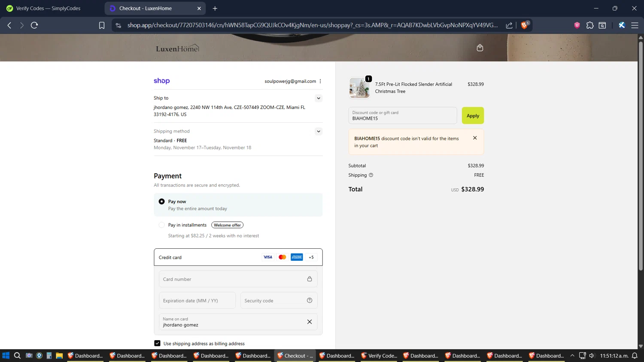Screen dimensions: 644x362
Task: Click the Name on card field
Action: pyautogui.click(x=238, y=322)
